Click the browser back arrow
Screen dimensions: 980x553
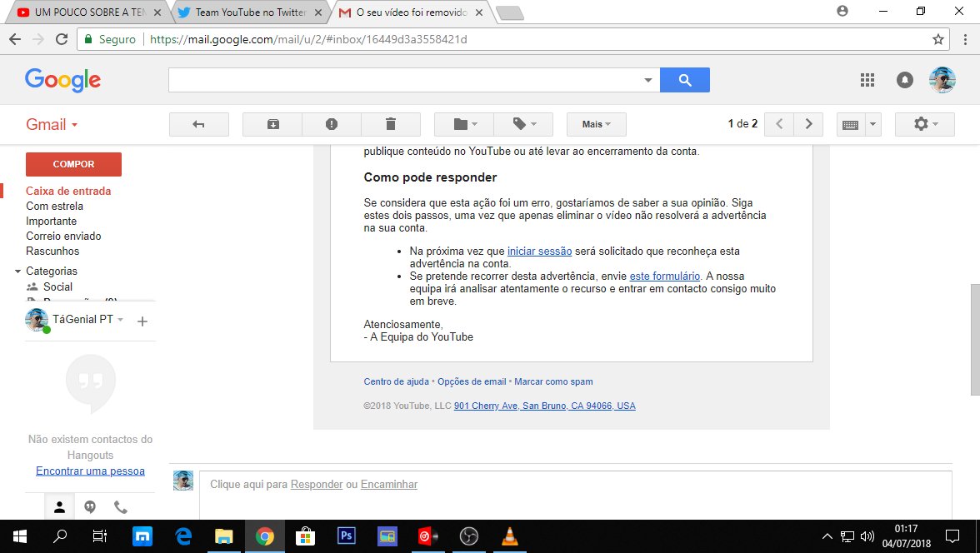15,39
